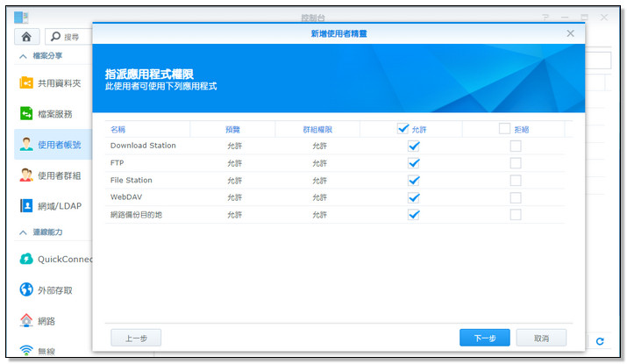
Task: Open 檔案服務 file services icon
Action: [x=26, y=114]
